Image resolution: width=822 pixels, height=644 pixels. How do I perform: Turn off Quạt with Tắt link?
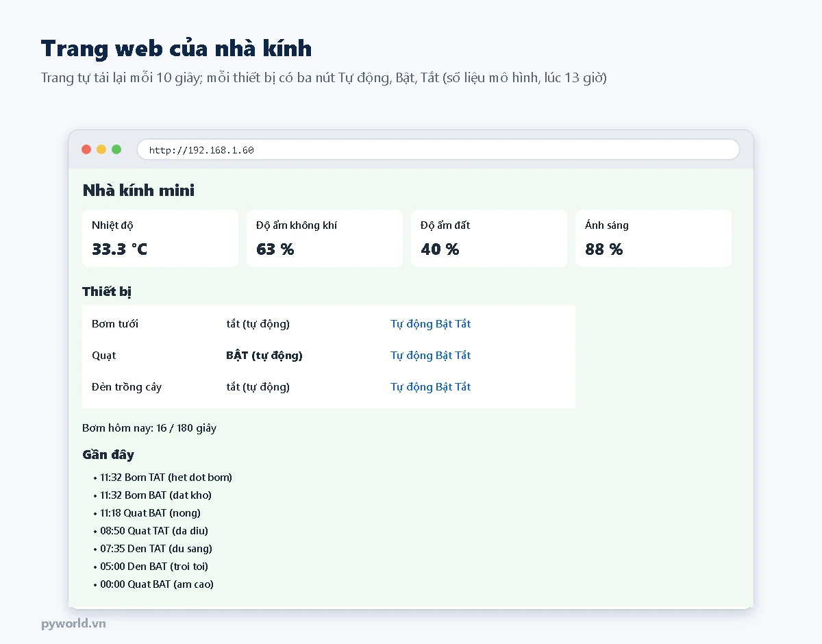(x=462, y=356)
